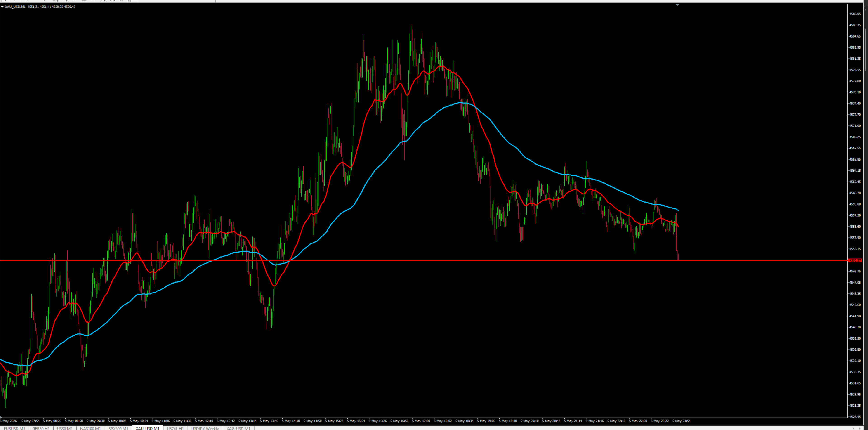Open the GER30,H1 chart tab
The width and height of the screenshot is (868, 430).
coord(41,428)
